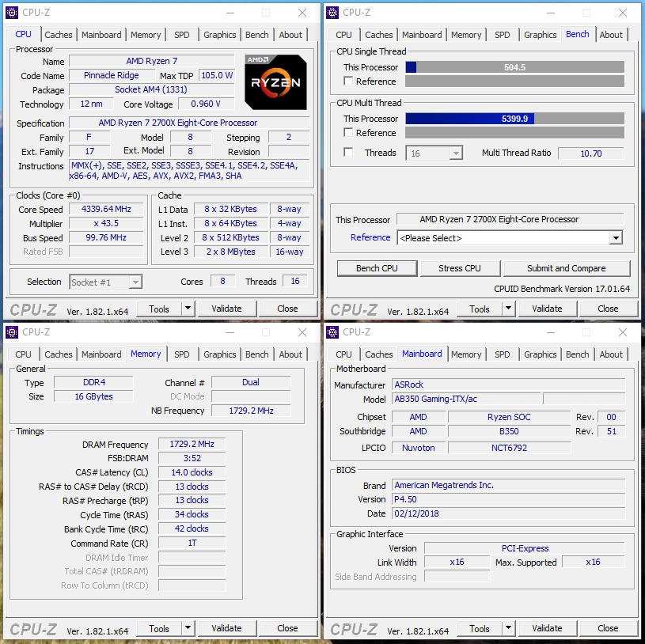Viewport: 645px width, 644px height.
Task: Click the FSB:DRAM value 3:52
Action: (192, 458)
